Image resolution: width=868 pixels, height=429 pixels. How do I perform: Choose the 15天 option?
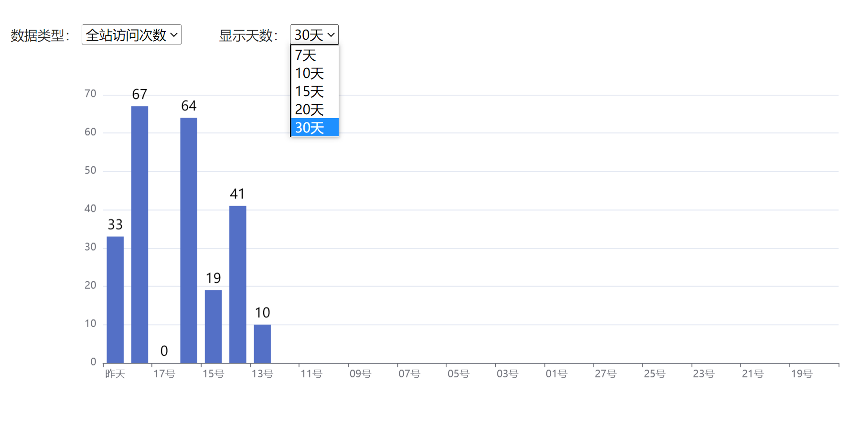[x=315, y=91]
